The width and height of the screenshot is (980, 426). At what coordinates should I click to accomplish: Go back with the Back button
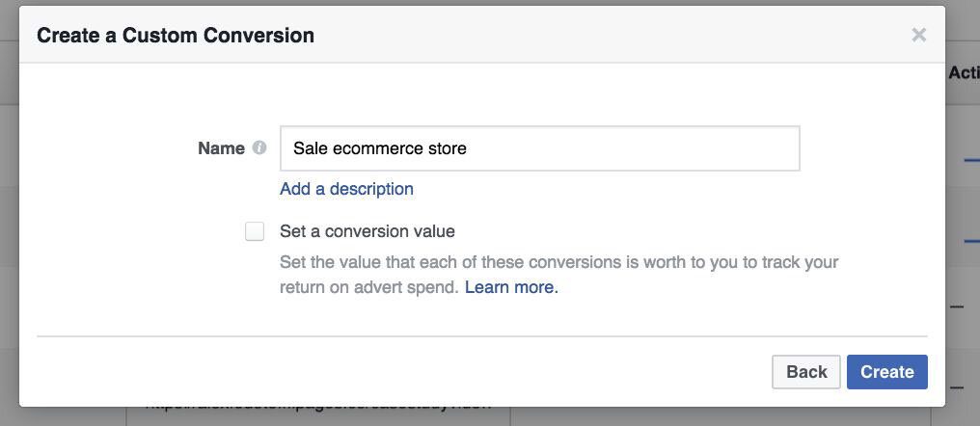click(806, 372)
